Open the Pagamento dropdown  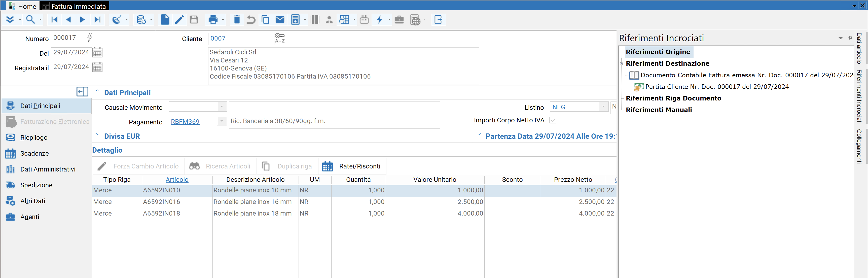coord(222,121)
